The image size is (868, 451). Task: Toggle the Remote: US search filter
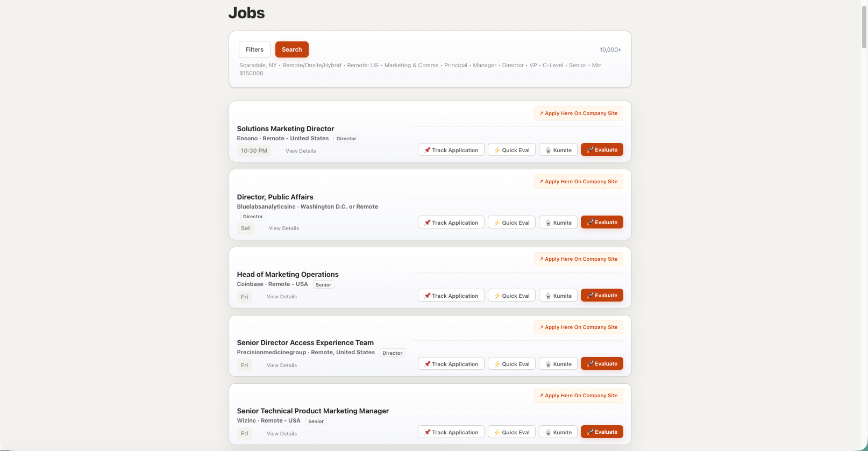click(x=362, y=65)
